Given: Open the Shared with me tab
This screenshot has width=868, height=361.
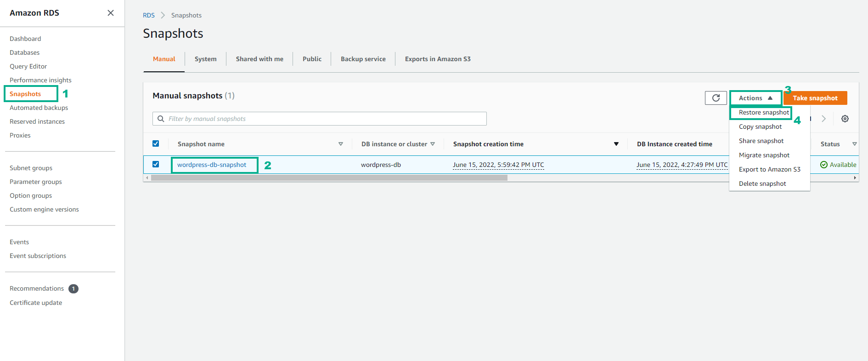Looking at the screenshot, I should pyautogui.click(x=259, y=59).
